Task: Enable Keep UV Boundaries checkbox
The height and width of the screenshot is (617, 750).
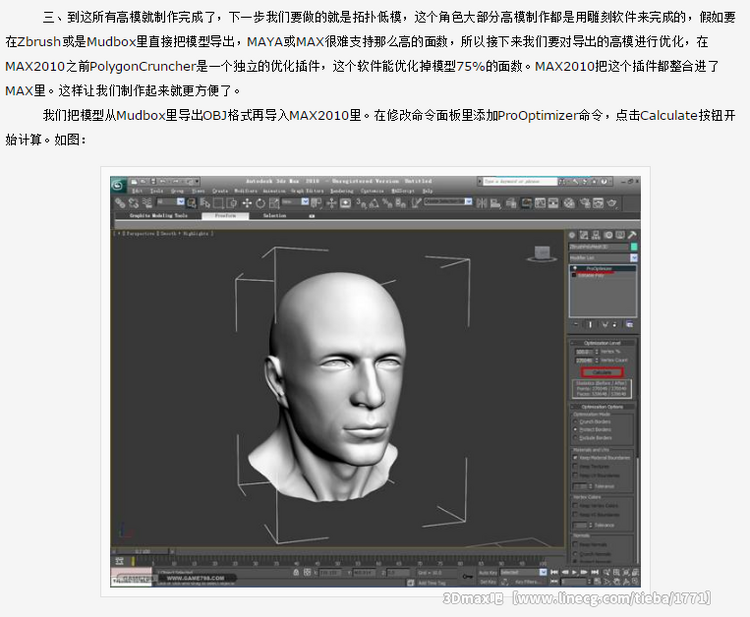Action: coord(596,475)
